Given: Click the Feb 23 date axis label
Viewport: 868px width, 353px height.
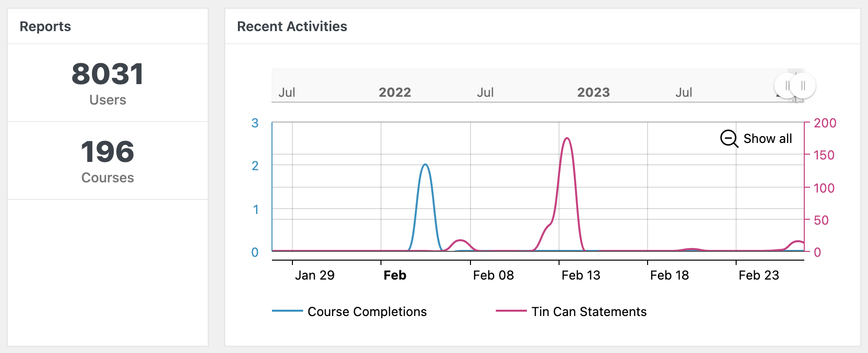Looking at the screenshot, I should pos(759,275).
